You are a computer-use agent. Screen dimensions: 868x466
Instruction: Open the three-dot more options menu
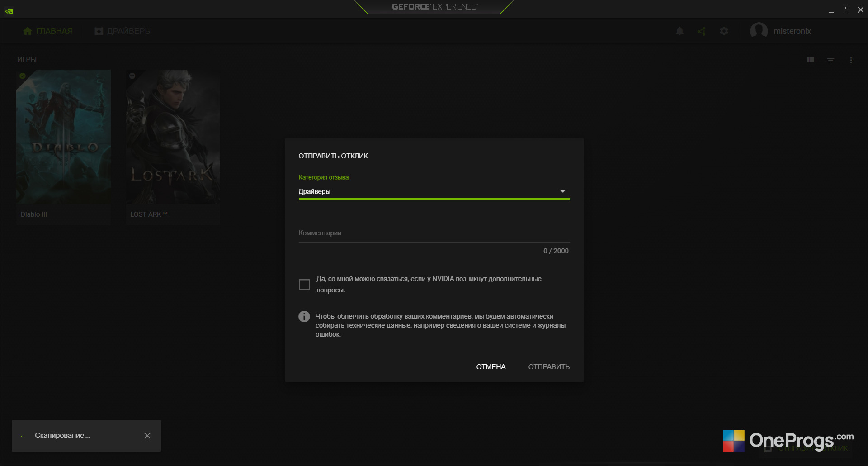[851, 60]
